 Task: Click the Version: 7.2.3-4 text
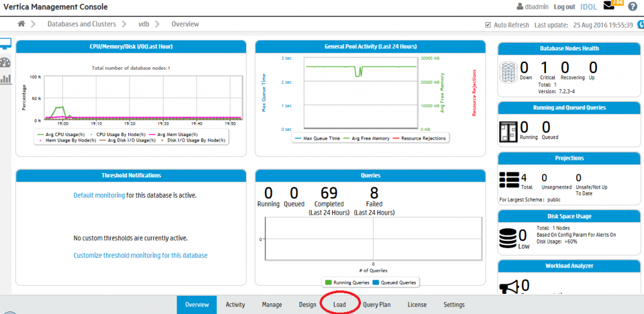click(x=556, y=91)
